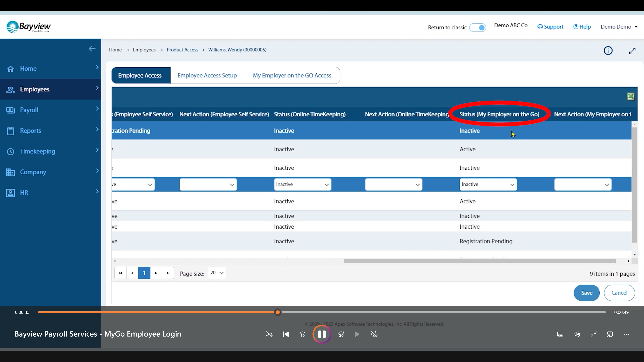This screenshot has width=644, height=362.
Task: Open My Employer on the GO Access tab
Action: [x=292, y=75]
